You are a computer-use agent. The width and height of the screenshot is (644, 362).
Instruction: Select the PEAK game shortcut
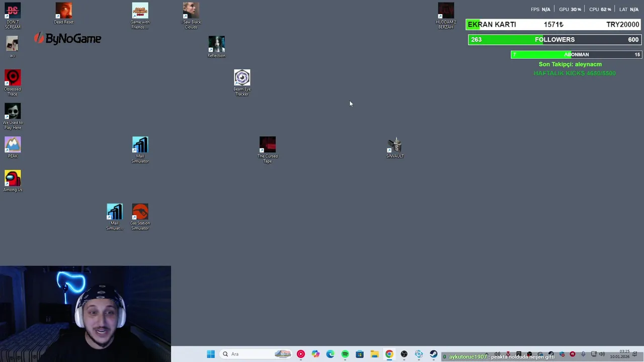pos(13,148)
